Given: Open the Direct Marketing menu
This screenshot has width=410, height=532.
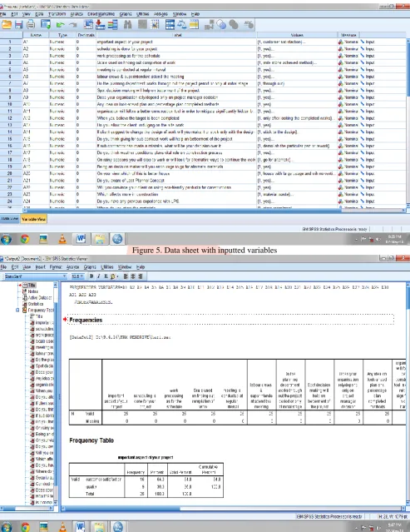Looking at the screenshot, I should pos(101,14).
